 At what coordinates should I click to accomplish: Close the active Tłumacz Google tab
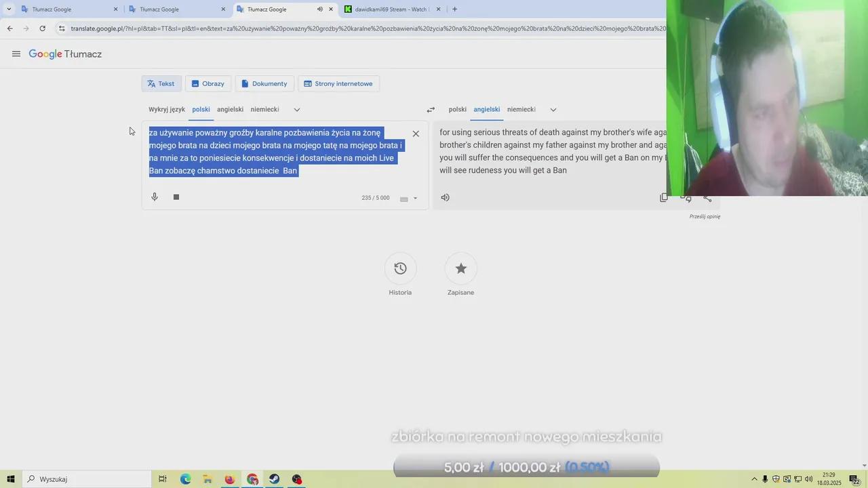point(331,9)
